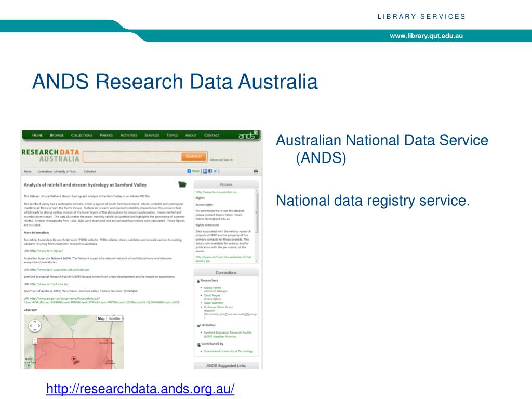
Task: Open the http://www.serf.qut.edu.au/ link
Action: (49, 284)
